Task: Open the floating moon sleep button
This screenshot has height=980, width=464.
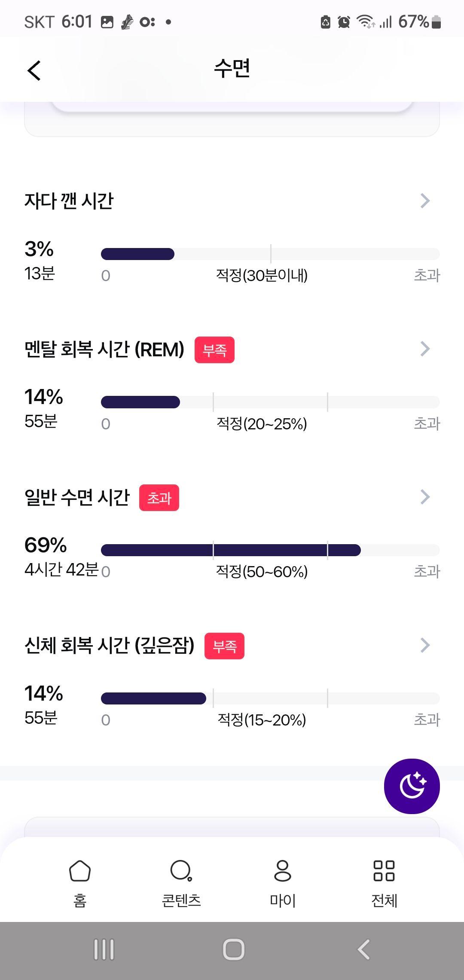Action: [412, 786]
